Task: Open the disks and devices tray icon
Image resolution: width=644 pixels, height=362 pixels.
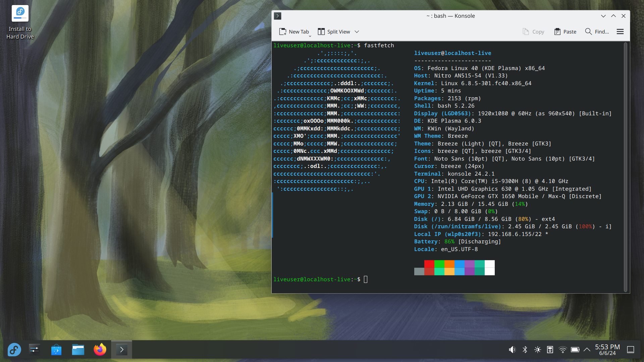Action: [550, 350]
